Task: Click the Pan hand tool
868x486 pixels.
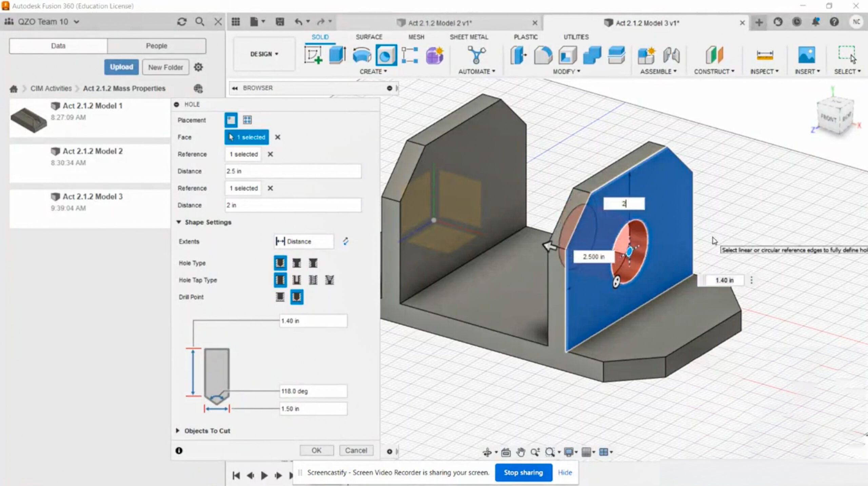Action: 520,452
